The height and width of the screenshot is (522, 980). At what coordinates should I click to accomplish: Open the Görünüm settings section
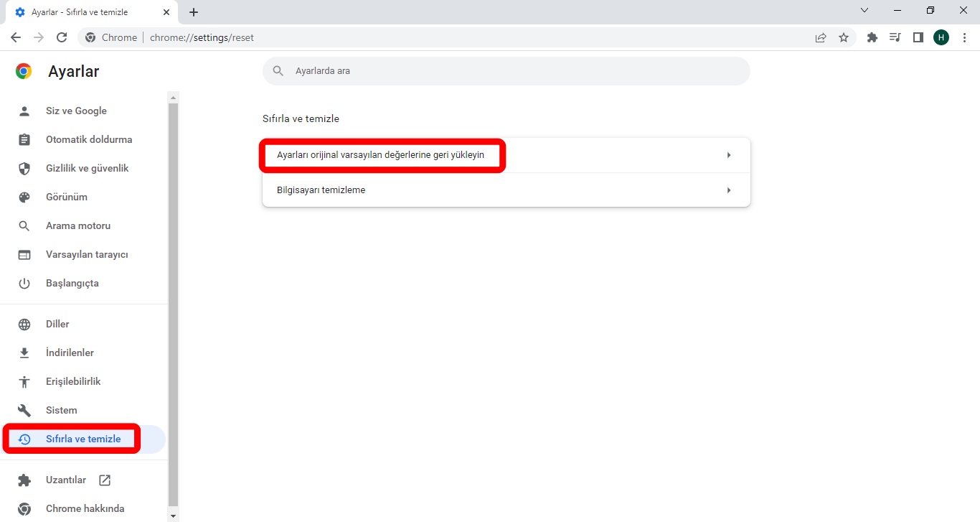coord(66,197)
